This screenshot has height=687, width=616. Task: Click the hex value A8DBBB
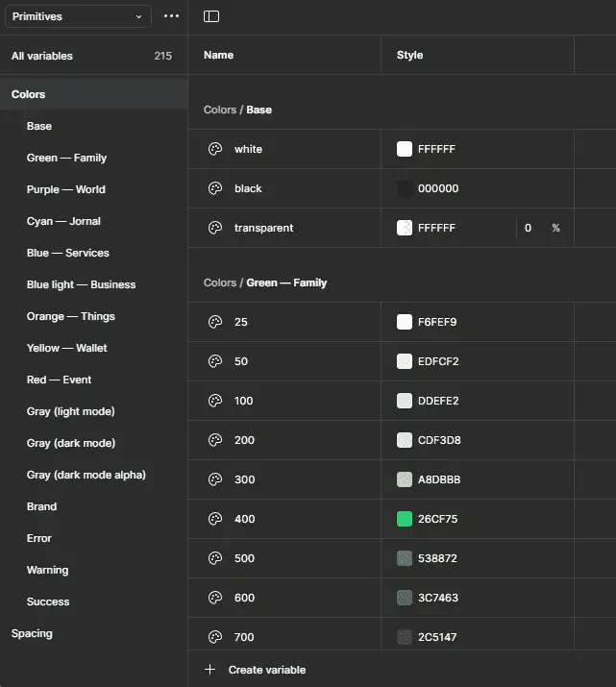point(439,479)
